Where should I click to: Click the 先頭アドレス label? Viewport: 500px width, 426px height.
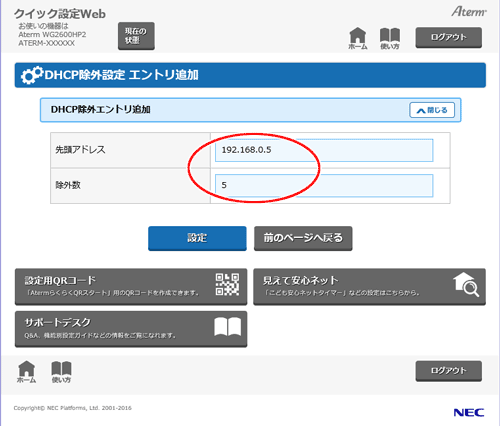click(80, 150)
